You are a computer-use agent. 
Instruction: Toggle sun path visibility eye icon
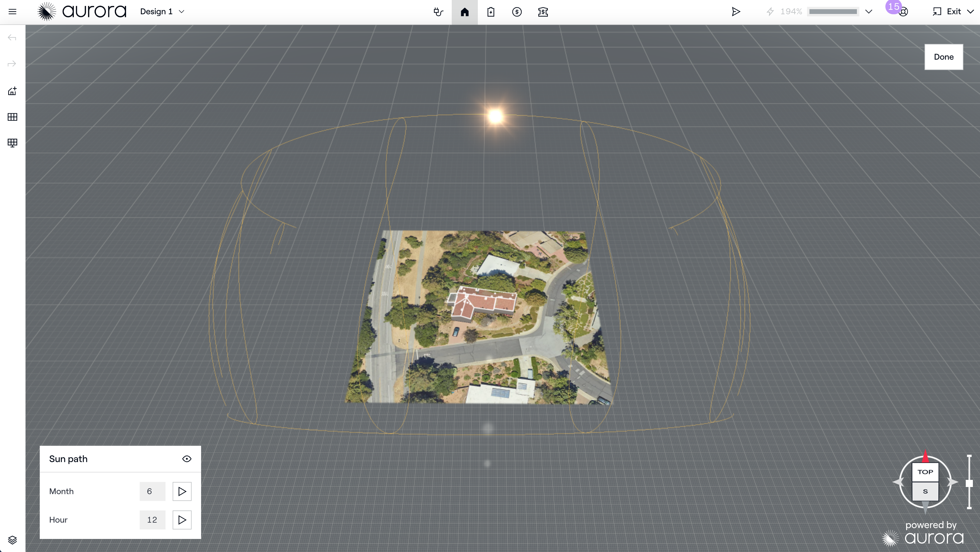tap(186, 459)
